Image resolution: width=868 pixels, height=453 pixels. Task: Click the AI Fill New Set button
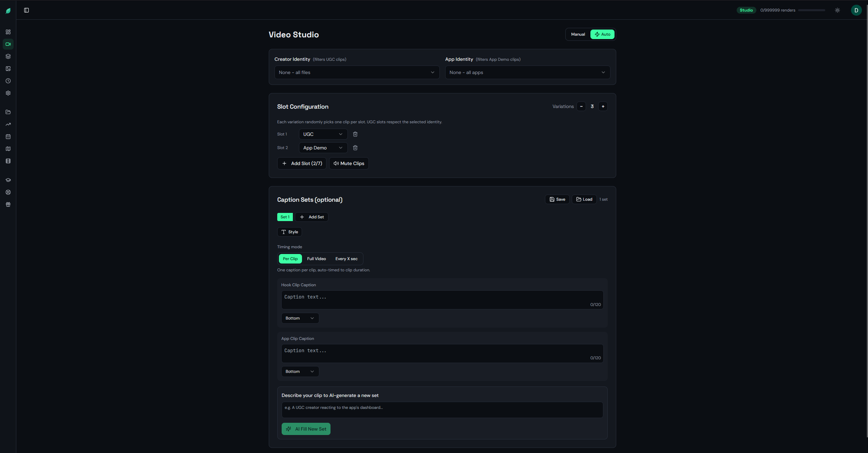coord(306,429)
